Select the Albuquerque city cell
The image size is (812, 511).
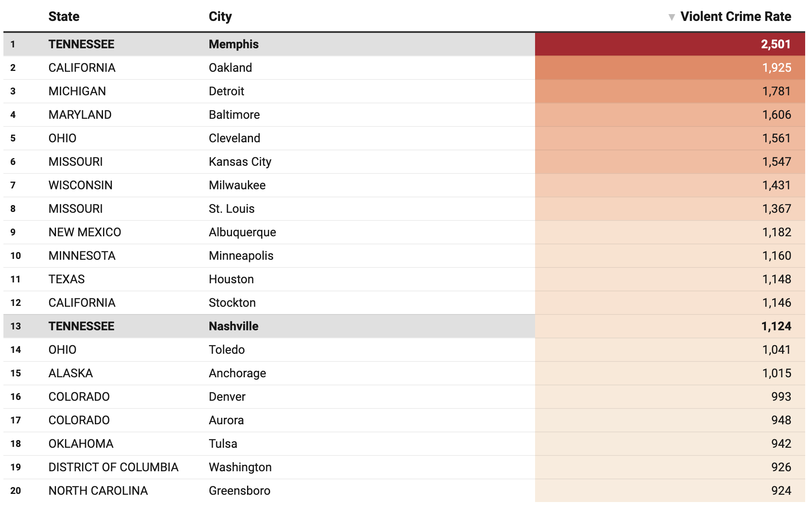point(242,232)
